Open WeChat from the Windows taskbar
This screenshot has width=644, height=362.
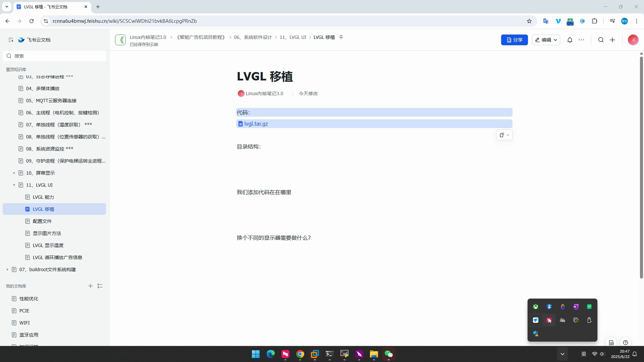(x=388, y=354)
